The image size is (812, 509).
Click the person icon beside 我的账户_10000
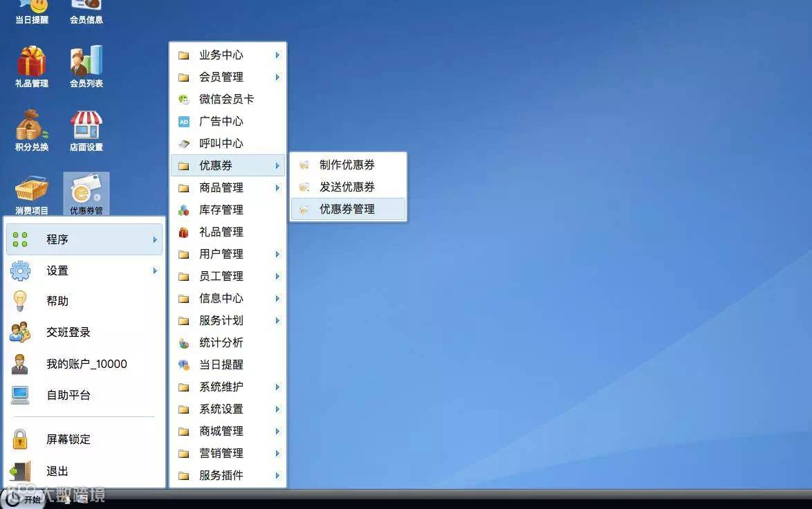click(x=20, y=364)
